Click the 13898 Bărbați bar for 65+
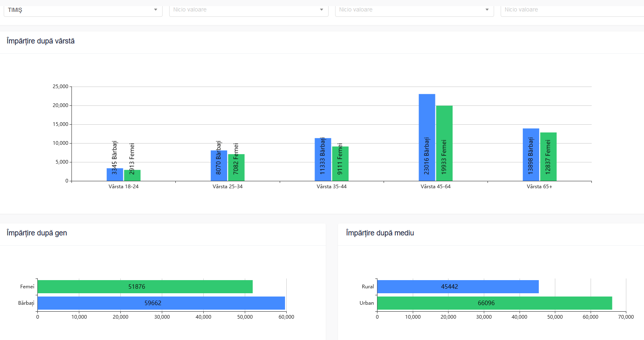The image size is (644, 340). [531, 155]
